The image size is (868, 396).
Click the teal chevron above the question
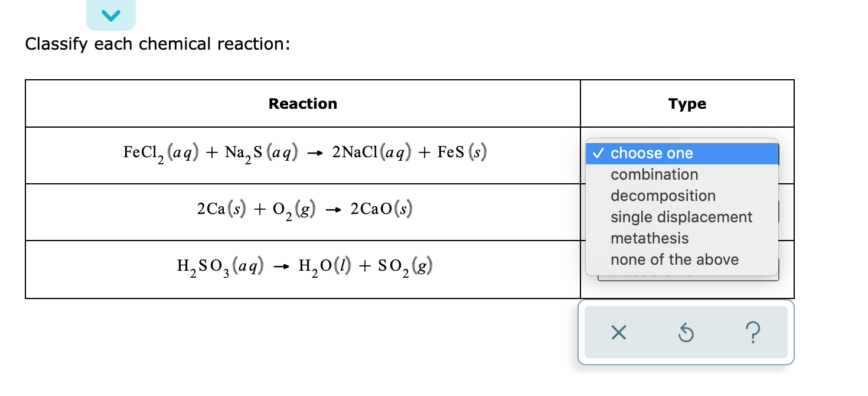click(x=111, y=15)
